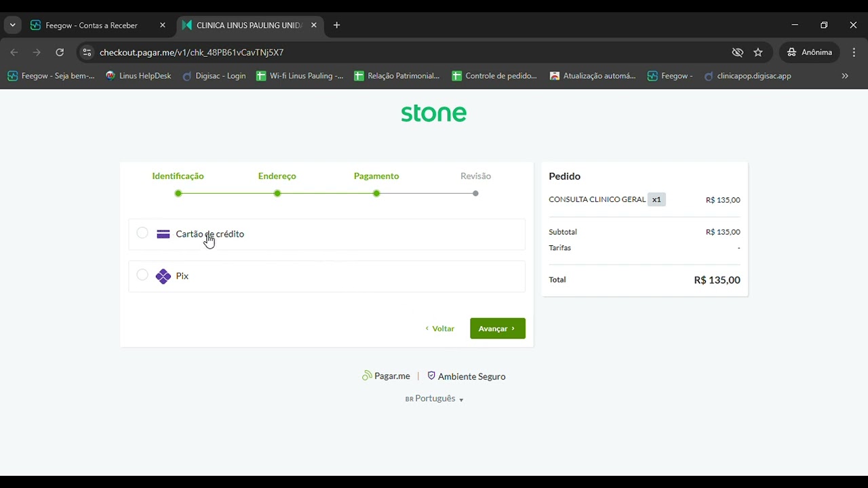This screenshot has width=868, height=488.
Task: Click the tracking protection eye icon
Action: point(738,52)
